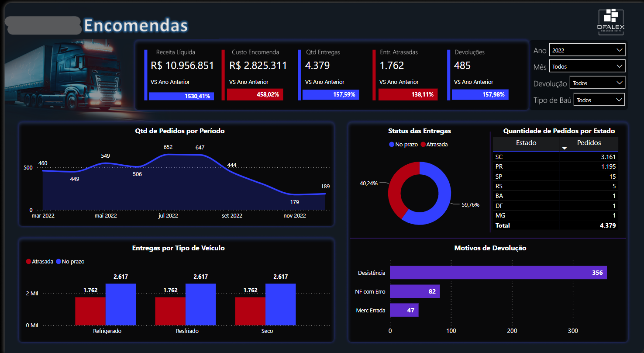The height and width of the screenshot is (353, 644).
Task: Click the Receita Líquida value R$ 10.956.851
Action: [183, 66]
